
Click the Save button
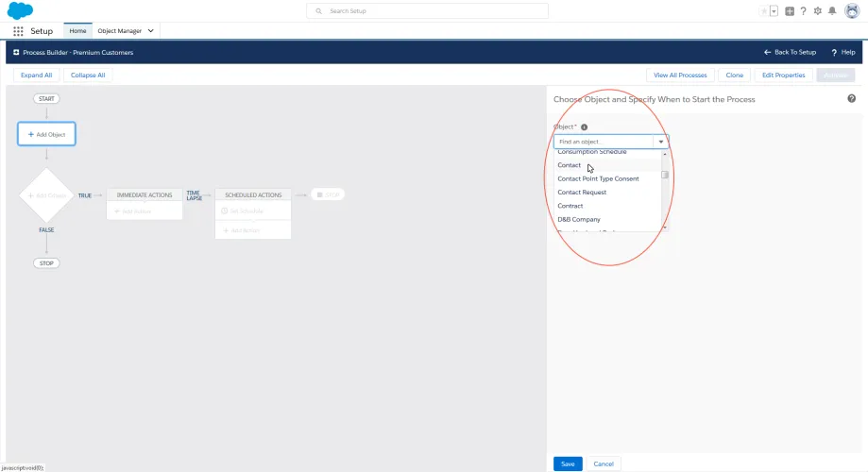568,464
